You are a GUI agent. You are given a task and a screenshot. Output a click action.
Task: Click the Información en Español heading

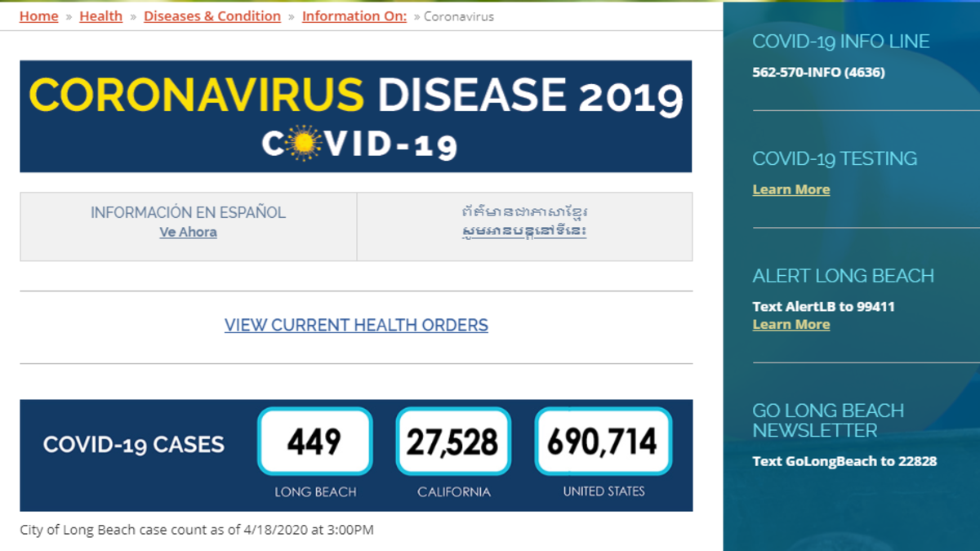(188, 212)
